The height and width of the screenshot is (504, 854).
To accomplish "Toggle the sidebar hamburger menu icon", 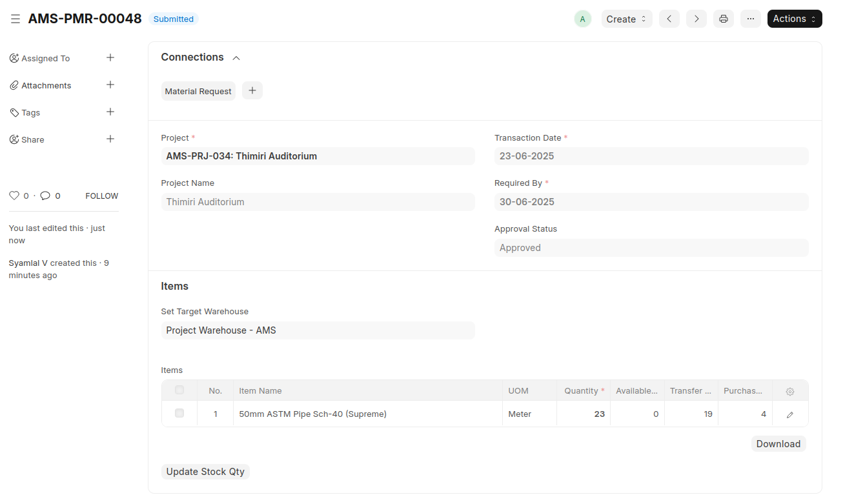I will 15,19.
